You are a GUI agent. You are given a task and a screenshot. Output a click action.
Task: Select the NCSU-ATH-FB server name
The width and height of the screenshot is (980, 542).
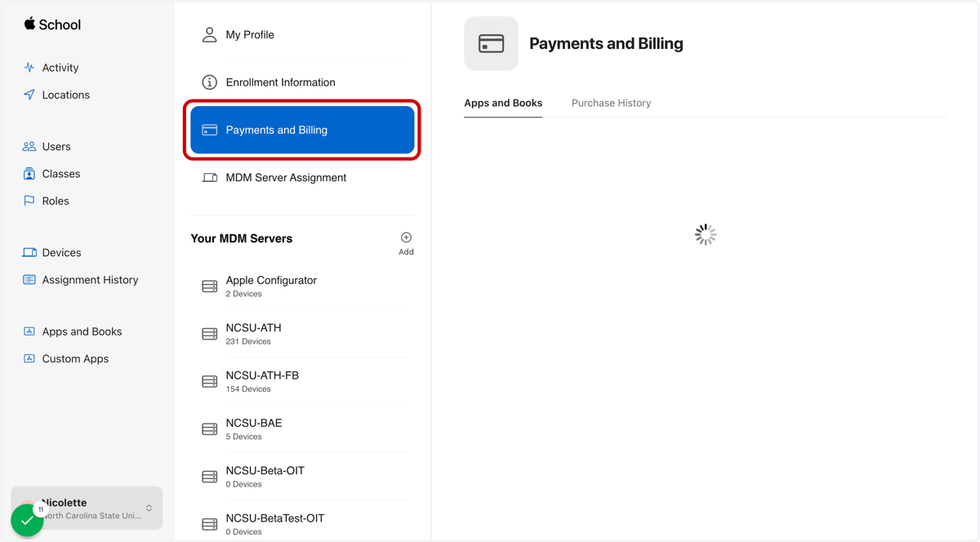(262, 375)
